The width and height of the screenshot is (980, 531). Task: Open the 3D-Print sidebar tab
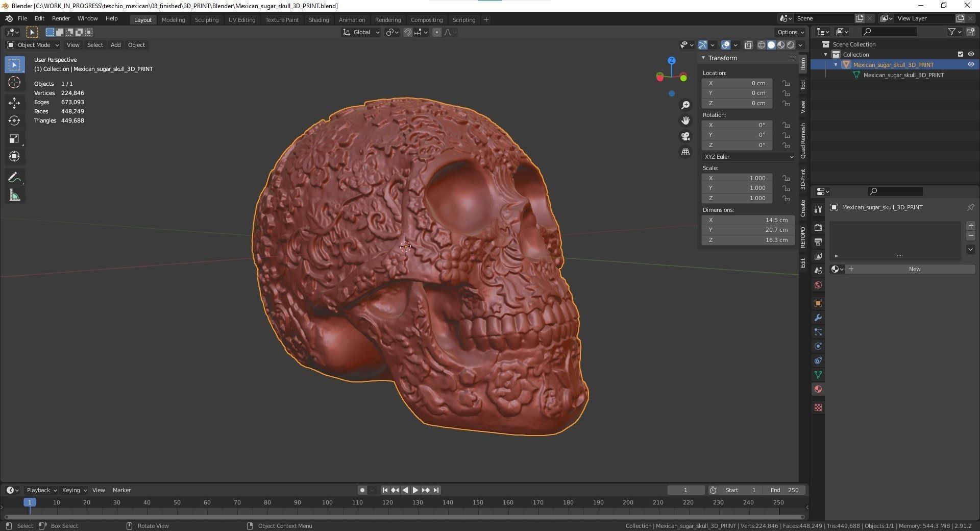(803, 179)
